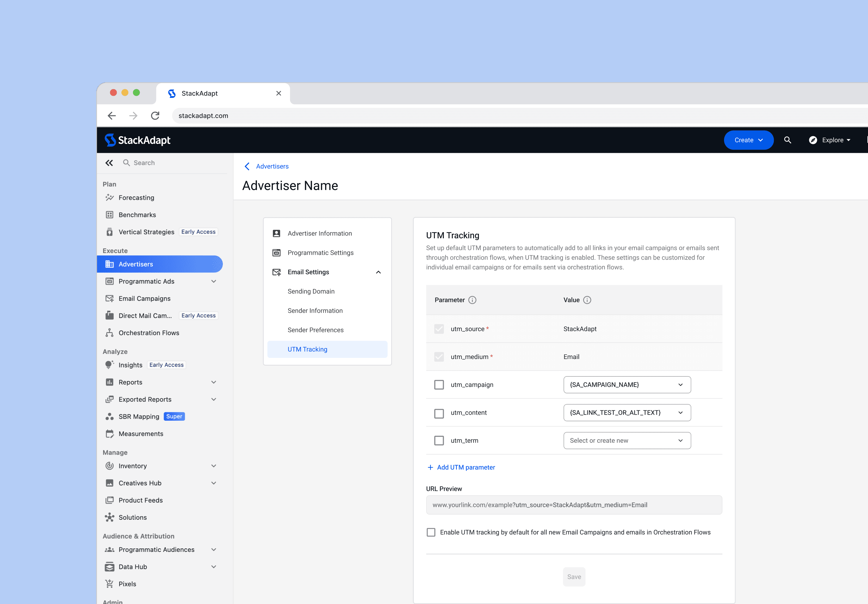Click the Measurements icon

tap(110, 434)
